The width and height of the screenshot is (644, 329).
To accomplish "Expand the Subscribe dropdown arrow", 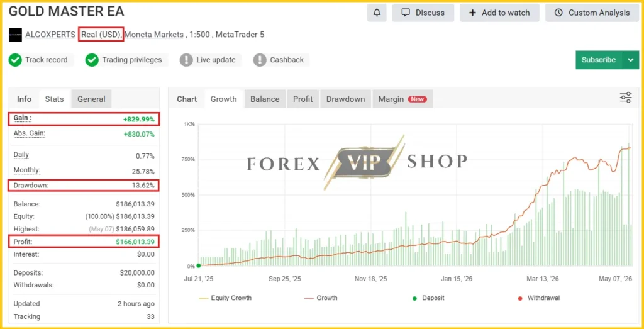I will click(x=631, y=60).
